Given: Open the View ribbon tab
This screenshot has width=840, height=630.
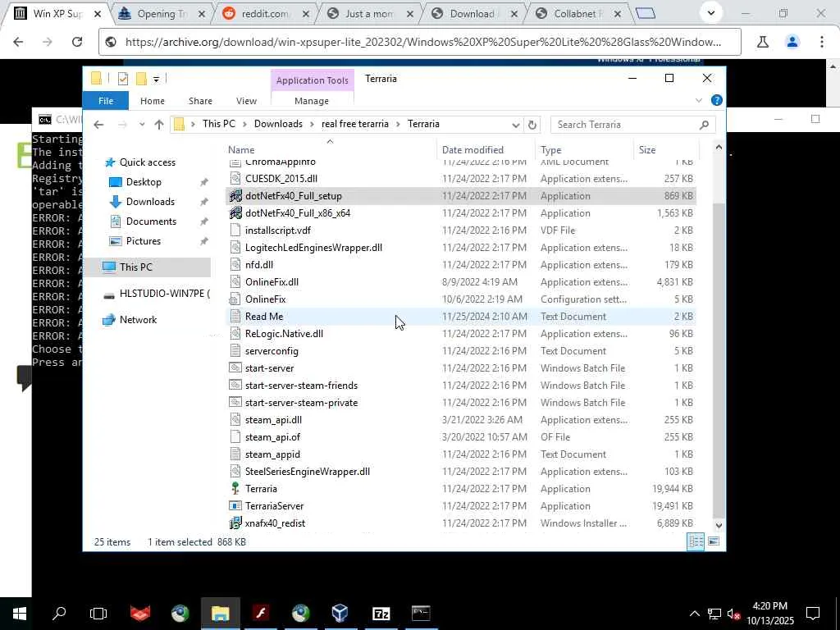Looking at the screenshot, I should click(x=246, y=101).
